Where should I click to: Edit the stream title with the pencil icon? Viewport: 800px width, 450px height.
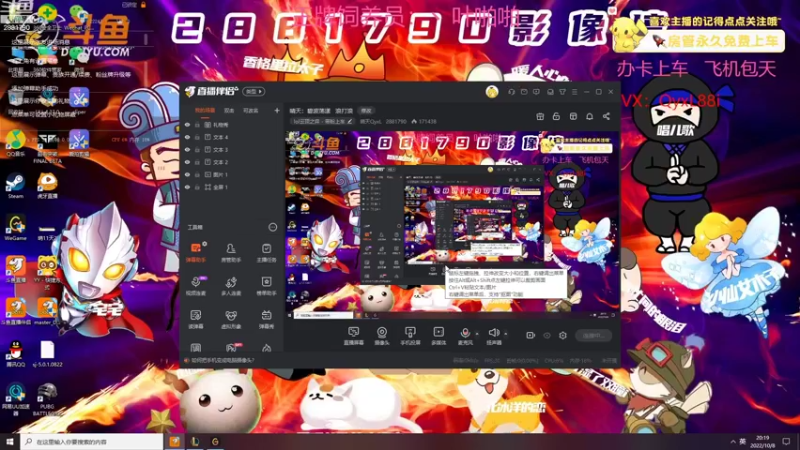click(x=349, y=121)
